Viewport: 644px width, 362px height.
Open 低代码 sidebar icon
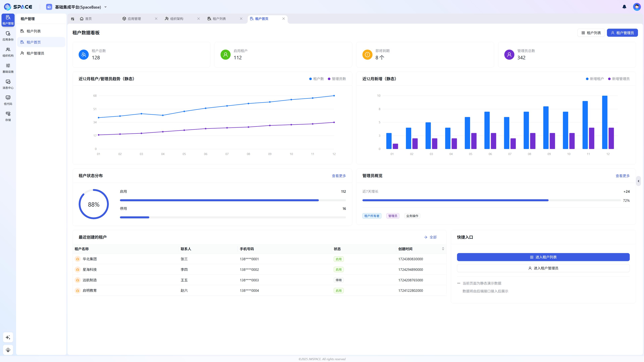pyautogui.click(x=8, y=100)
